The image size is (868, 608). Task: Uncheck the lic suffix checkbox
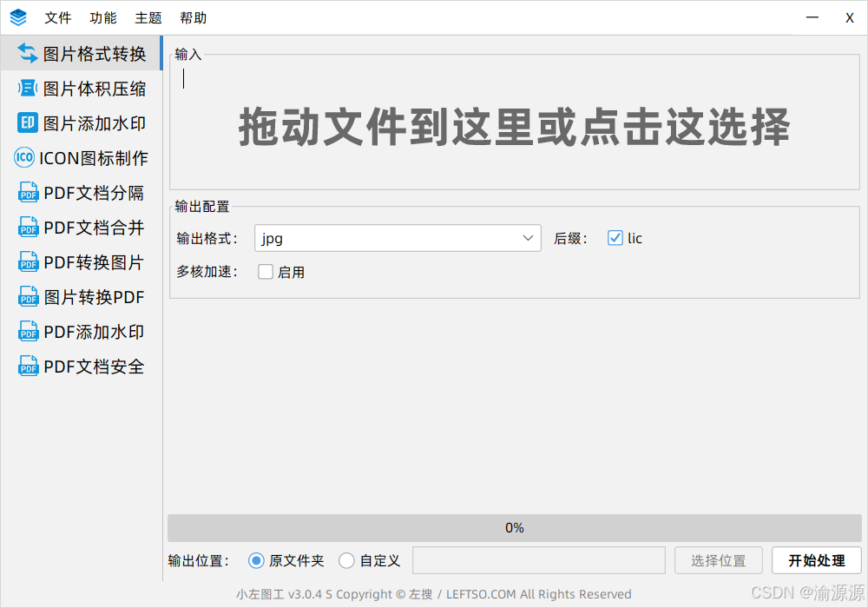615,237
